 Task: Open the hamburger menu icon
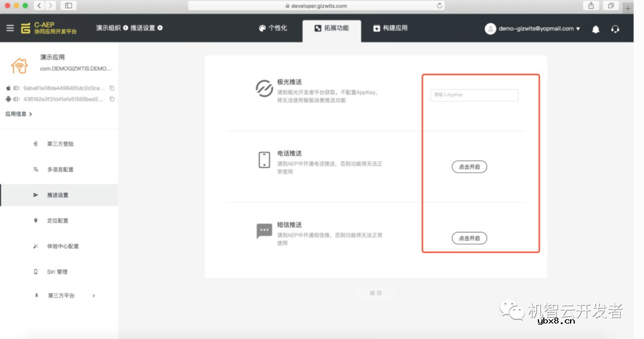pyautogui.click(x=10, y=28)
